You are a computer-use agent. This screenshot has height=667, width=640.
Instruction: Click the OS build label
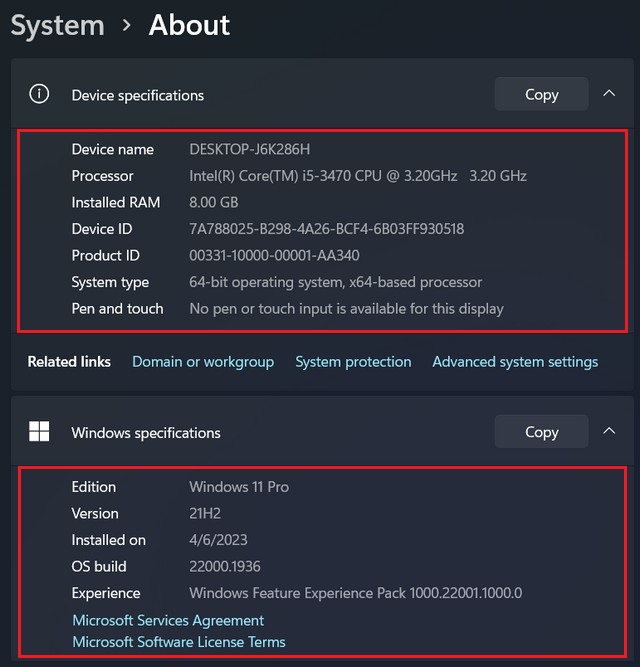pos(99,566)
